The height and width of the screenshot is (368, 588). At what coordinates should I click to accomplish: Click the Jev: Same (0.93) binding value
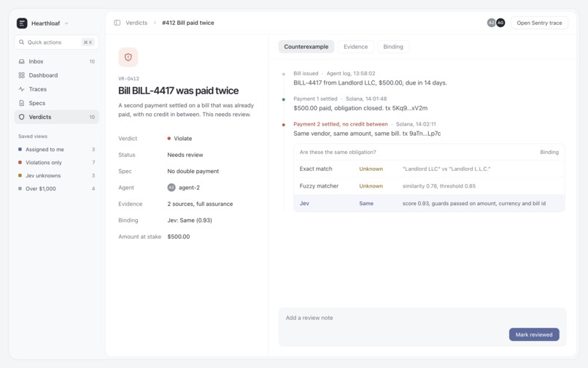coord(190,220)
